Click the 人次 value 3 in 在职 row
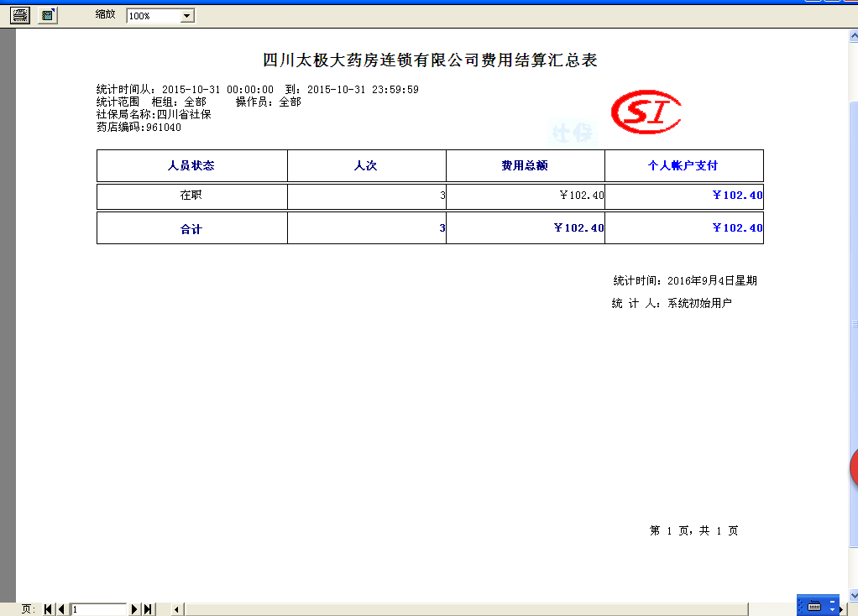 (442, 196)
